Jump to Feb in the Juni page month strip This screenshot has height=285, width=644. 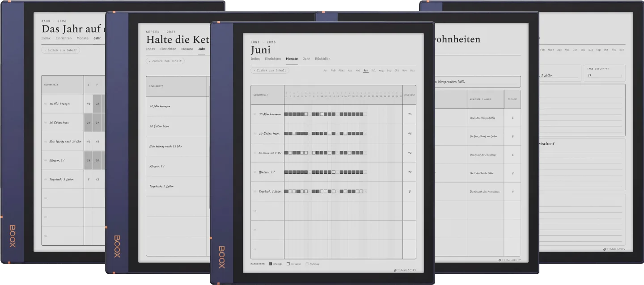(x=333, y=70)
